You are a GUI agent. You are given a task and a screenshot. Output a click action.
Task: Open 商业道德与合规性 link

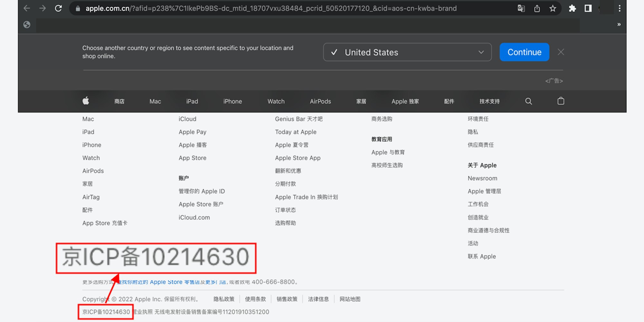click(x=488, y=230)
